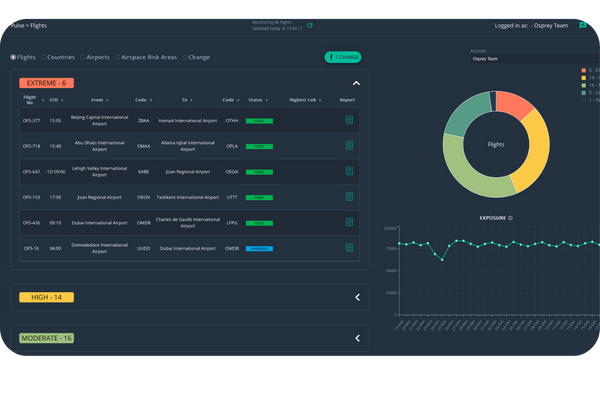Click Domodedovo International Airport
This screenshot has width=600, height=400.
point(99,248)
